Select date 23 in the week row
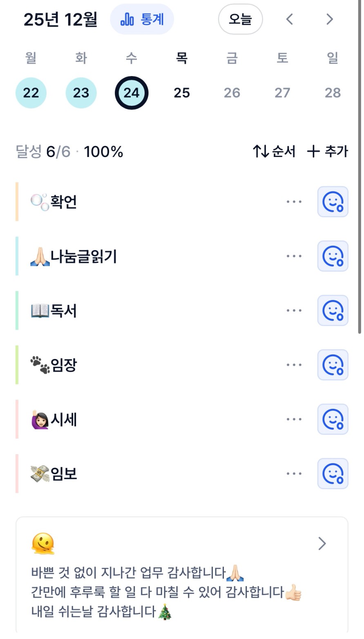Screen dimensions: 364x639 [81, 93]
